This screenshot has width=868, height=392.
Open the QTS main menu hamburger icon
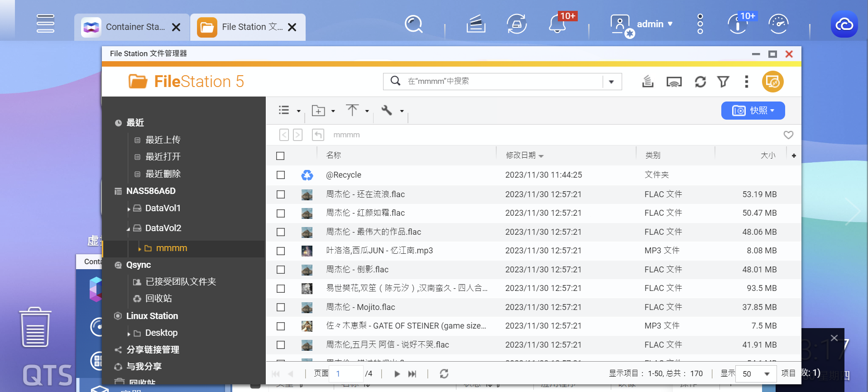pos(45,24)
